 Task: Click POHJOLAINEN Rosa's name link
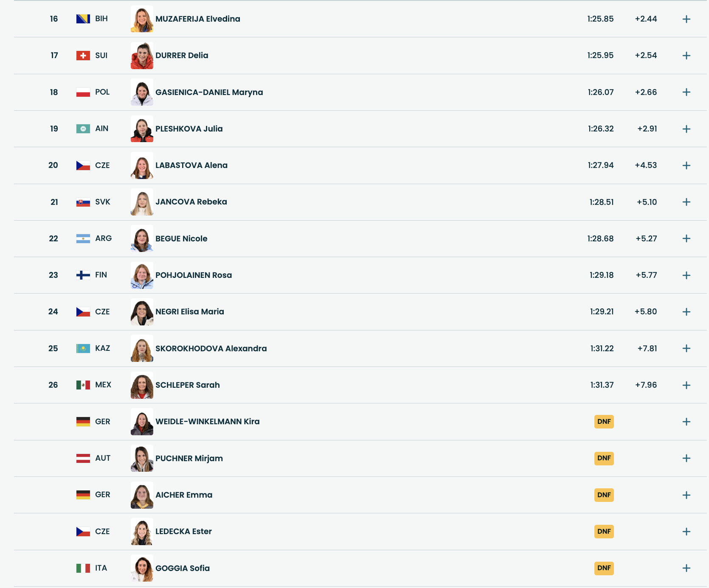pos(194,275)
